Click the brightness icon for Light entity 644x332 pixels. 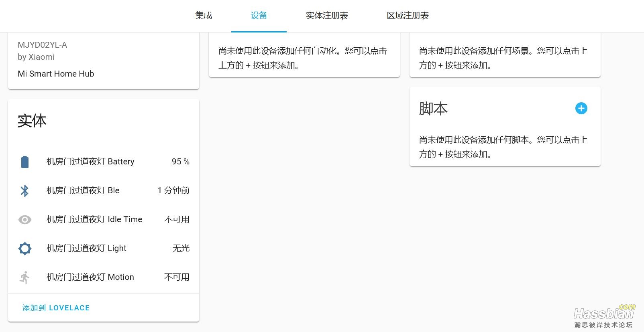pos(25,249)
